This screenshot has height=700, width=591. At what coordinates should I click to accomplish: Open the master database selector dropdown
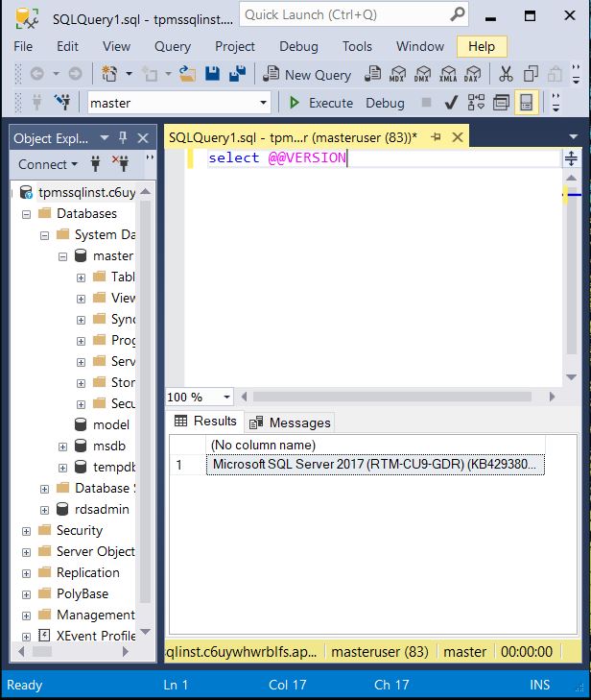(x=263, y=103)
